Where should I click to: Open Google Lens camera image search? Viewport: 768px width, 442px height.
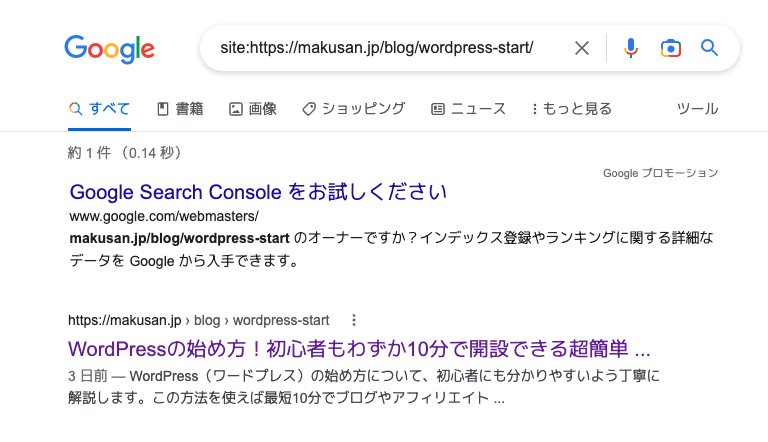[671, 49]
